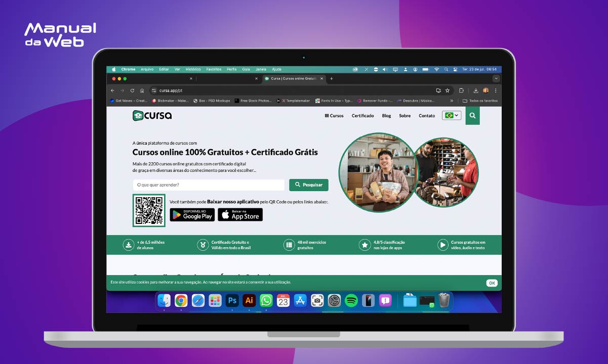Open the Arquivo menu

147,69
